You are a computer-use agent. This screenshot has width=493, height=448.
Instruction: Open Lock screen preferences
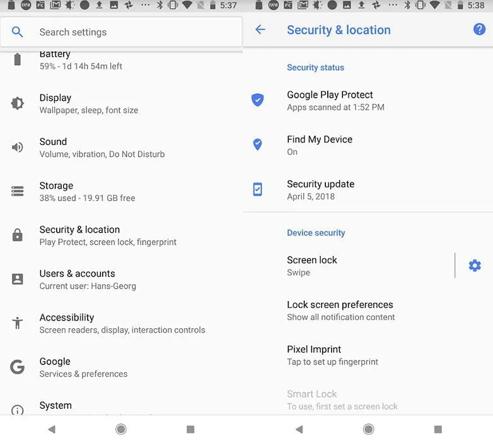[368, 311]
